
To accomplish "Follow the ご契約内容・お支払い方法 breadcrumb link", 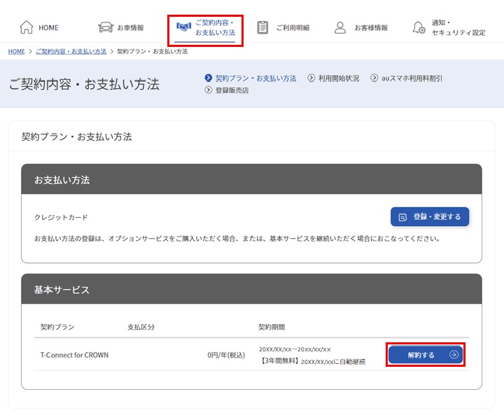I will pyautogui.click(x=71, y=51).
